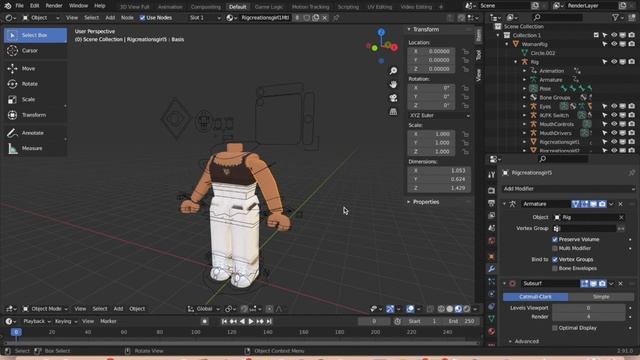Click Levels Viewport value field

point(589,308)
